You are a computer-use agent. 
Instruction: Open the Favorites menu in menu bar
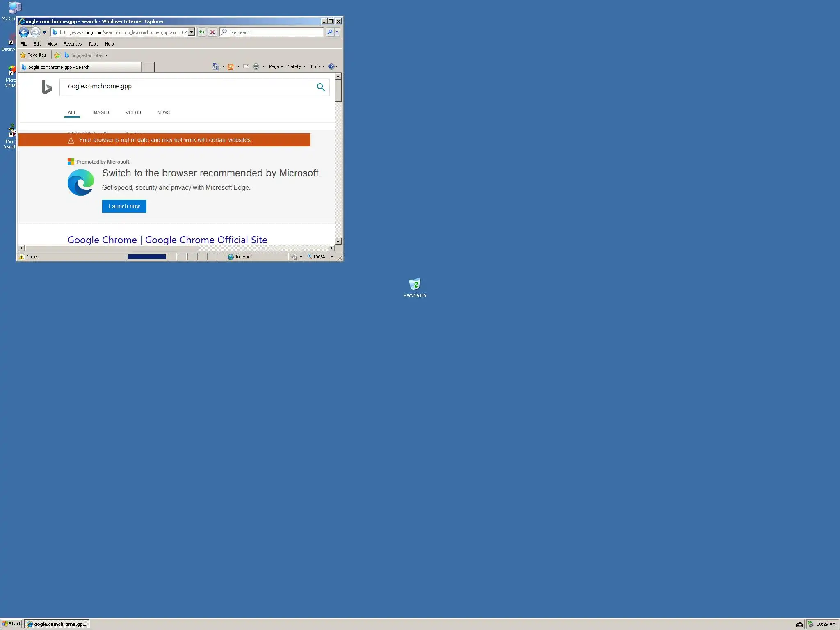click(72, 44)
